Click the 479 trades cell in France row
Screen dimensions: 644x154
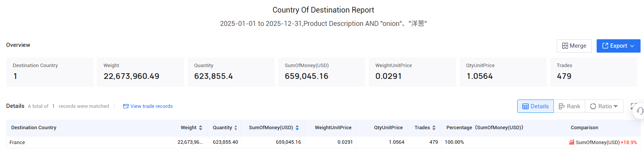pos(424,142)
